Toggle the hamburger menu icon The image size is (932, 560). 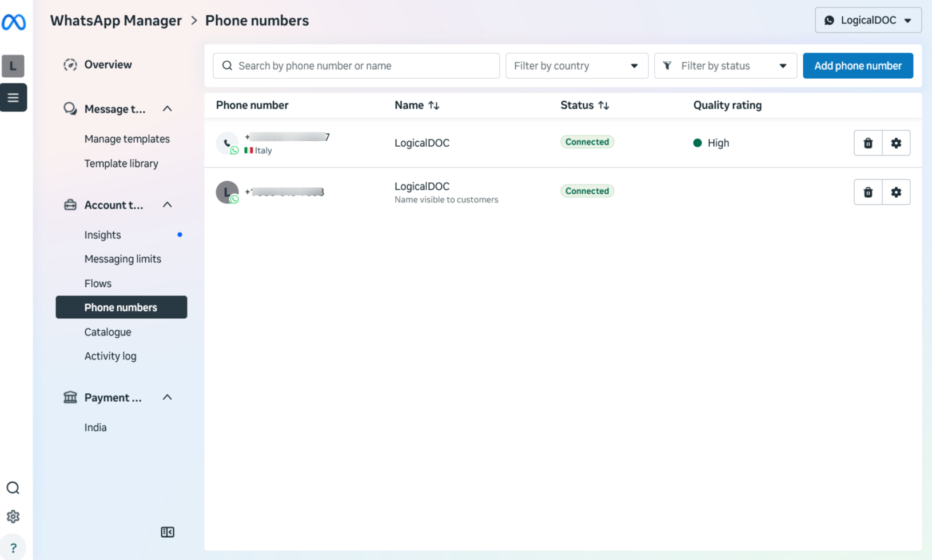pos(13,97)
